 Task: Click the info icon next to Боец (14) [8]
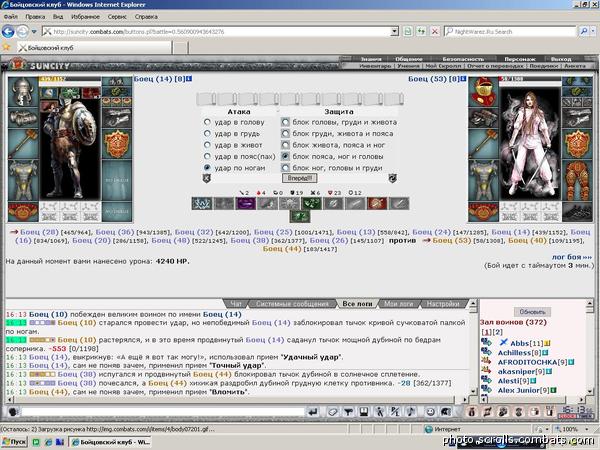pyautogui.click(x=189, y=79)
